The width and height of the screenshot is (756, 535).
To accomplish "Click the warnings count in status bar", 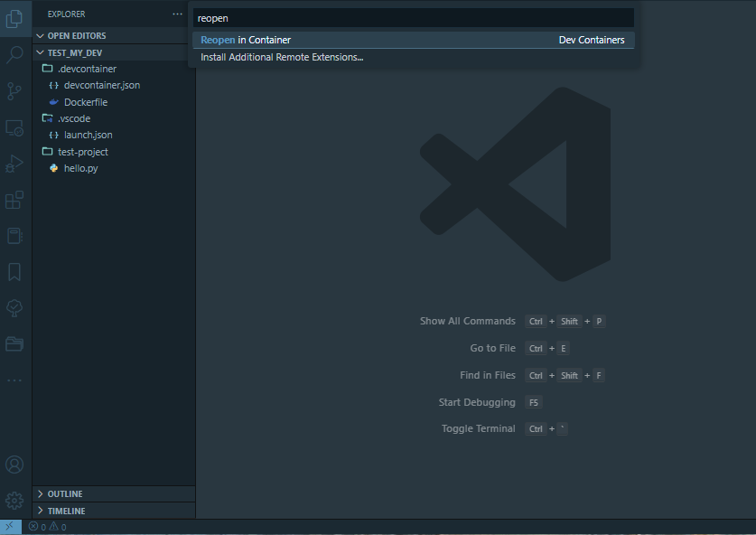I will [x=58, y=527].
